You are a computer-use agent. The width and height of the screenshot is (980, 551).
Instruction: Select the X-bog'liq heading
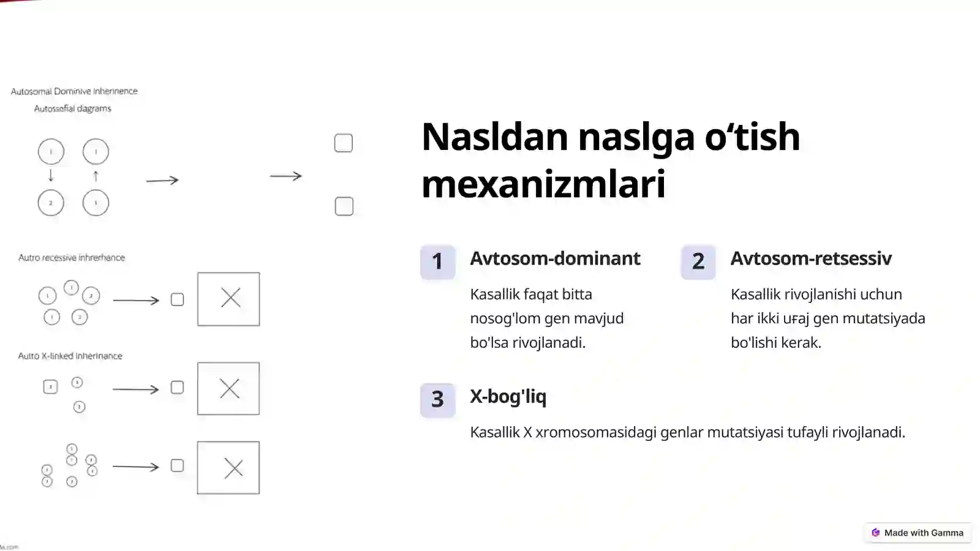508,397
